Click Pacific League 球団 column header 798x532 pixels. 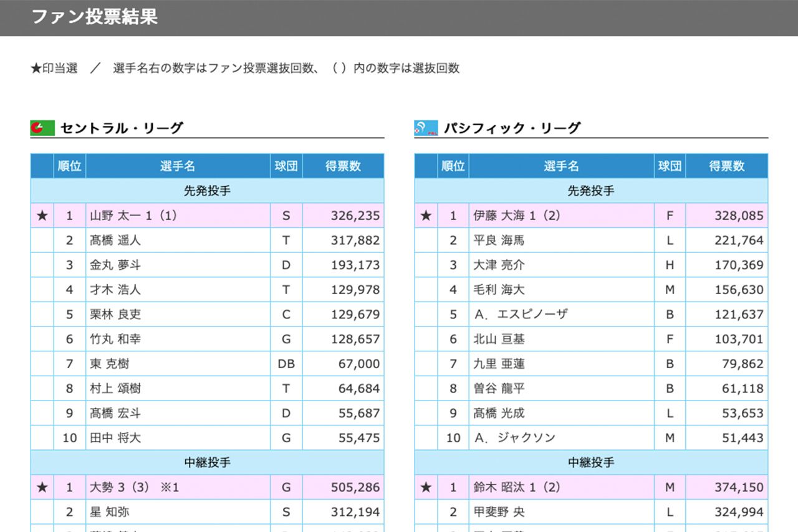tap(670, 166)
